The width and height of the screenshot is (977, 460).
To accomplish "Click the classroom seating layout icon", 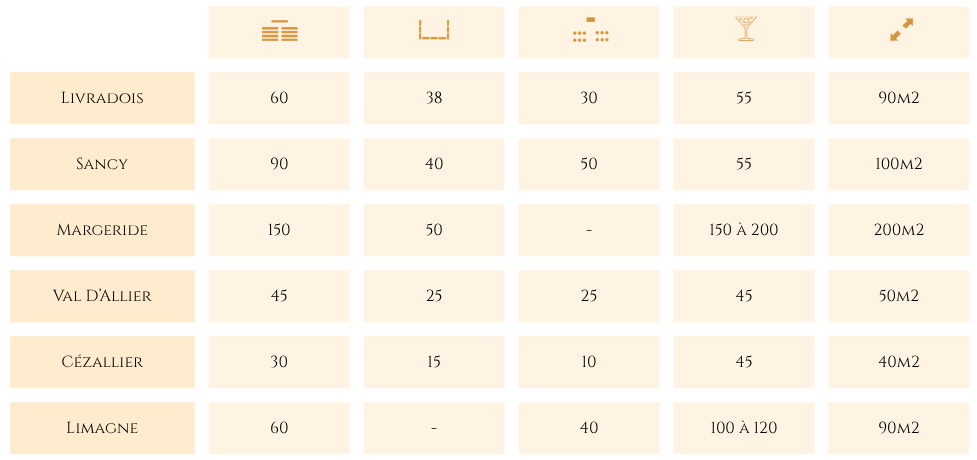I will point(590,29).
